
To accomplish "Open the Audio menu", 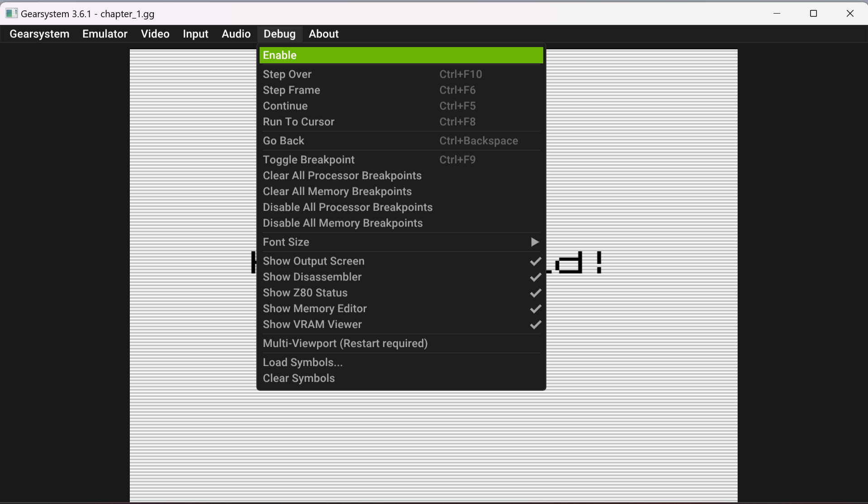I will (x=236, y=34).
